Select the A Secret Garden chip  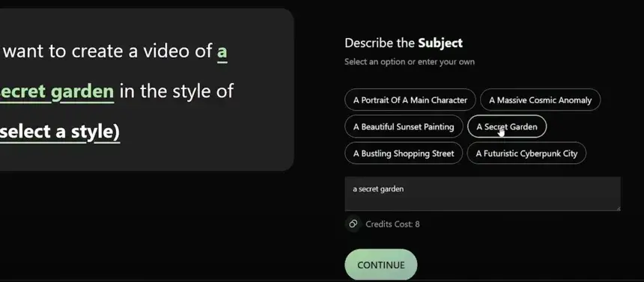[x=507, y=127]
